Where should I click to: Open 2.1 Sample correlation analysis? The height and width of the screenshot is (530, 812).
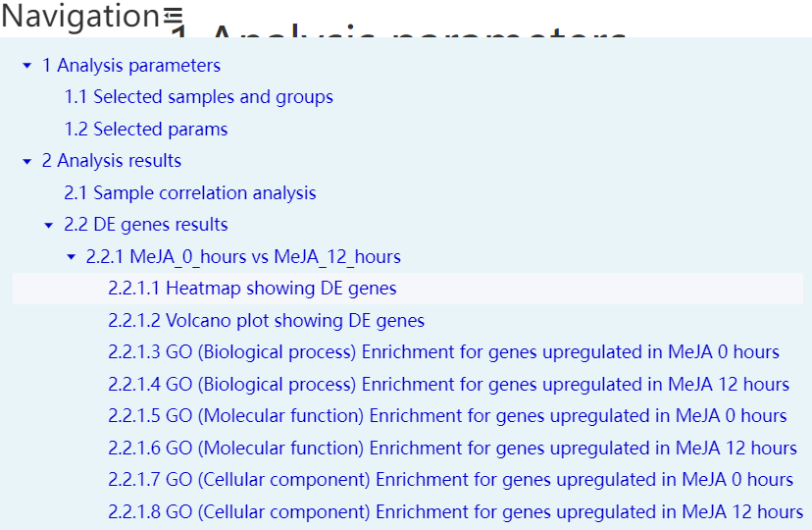(189, 193)
